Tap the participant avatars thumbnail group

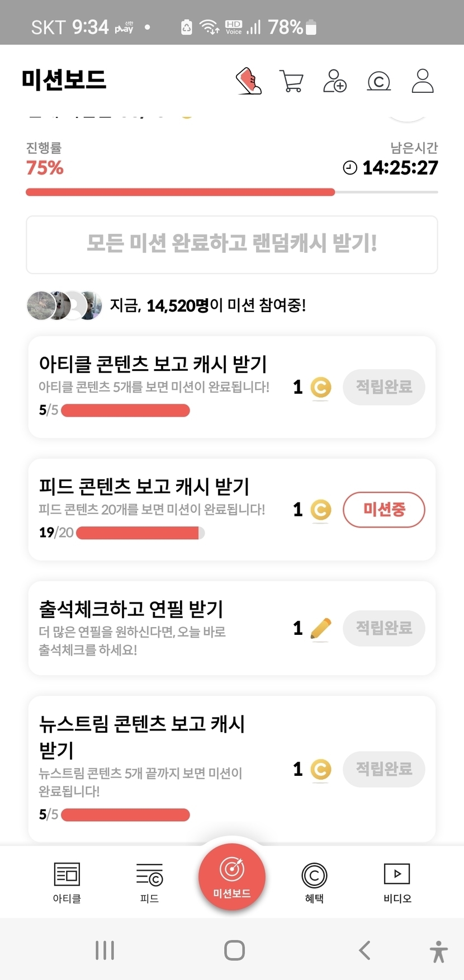[x=64, y=305]
